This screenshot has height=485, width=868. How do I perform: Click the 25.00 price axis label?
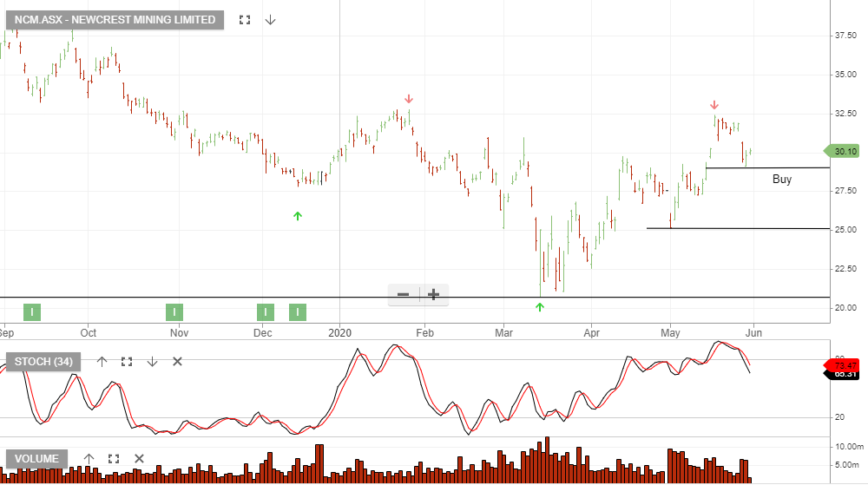[845, 230]
